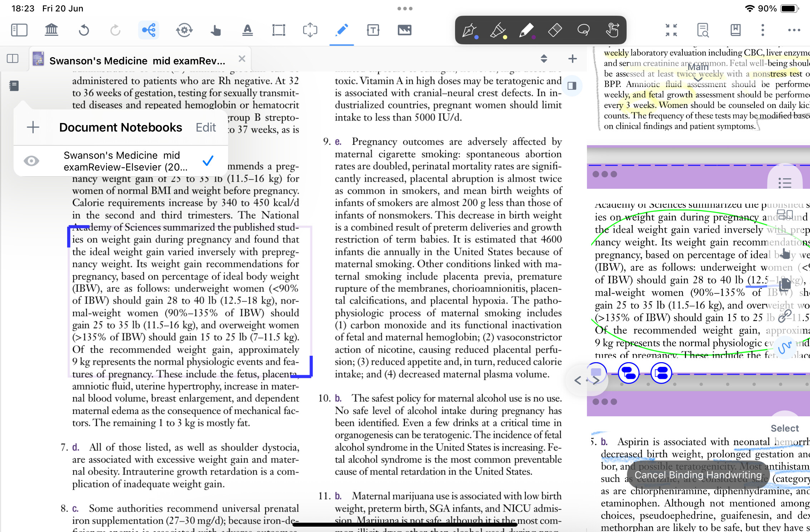Add a new tab with plus
Screen dimensions: 810x532
573,58
